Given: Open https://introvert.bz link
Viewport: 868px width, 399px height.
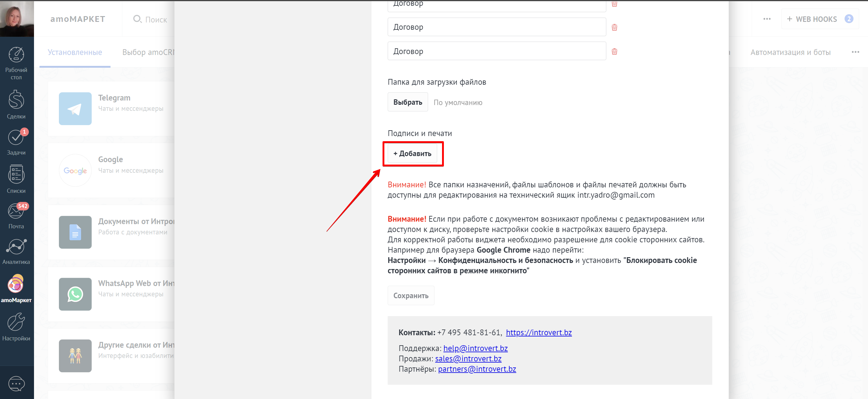Looking at the screenshot, I should coord(539,332).
